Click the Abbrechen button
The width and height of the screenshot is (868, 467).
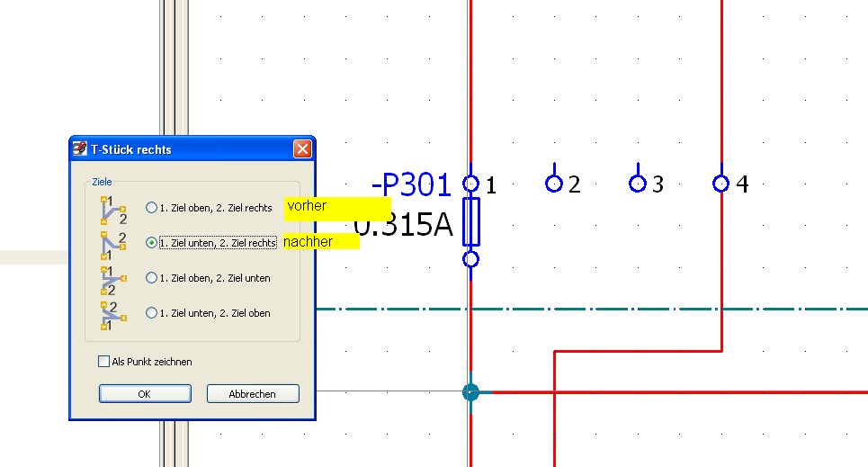click(253, 394)
